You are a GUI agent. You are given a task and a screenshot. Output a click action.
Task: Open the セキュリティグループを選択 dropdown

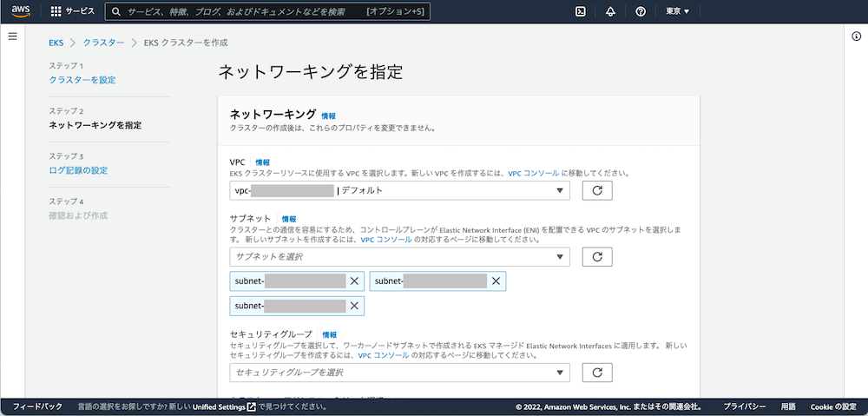tap(399, 373)
